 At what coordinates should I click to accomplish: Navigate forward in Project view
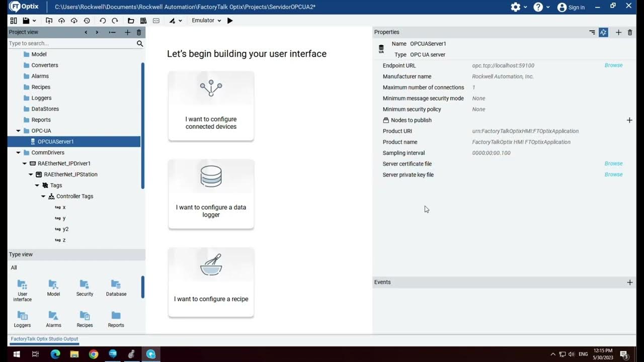(x=97, y=32)
